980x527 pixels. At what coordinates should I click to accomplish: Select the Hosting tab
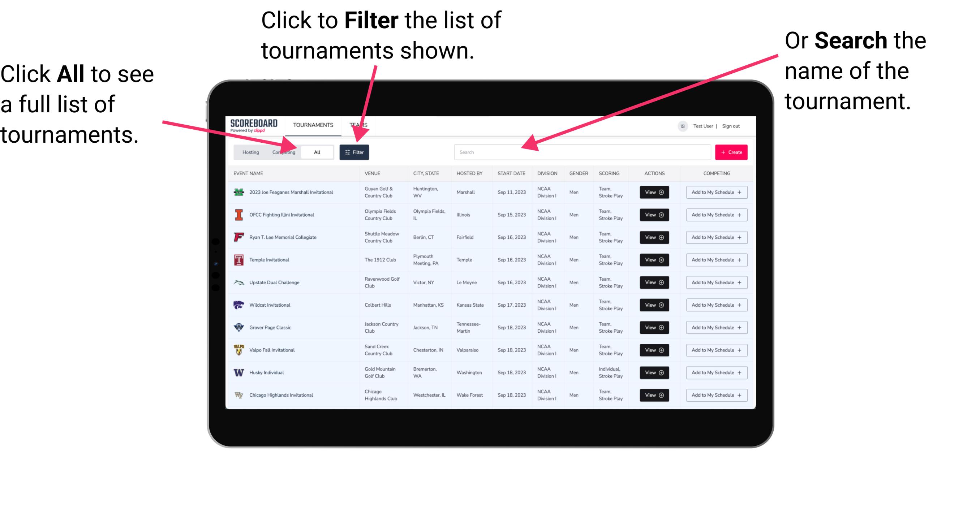pyautogui.click(x=249, y=152)
